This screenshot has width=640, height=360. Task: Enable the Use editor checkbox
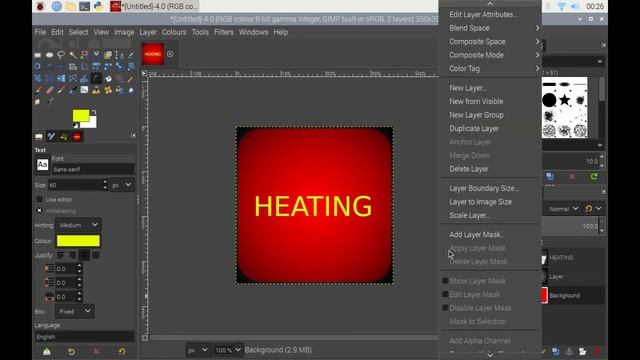(x=39, y=199)
